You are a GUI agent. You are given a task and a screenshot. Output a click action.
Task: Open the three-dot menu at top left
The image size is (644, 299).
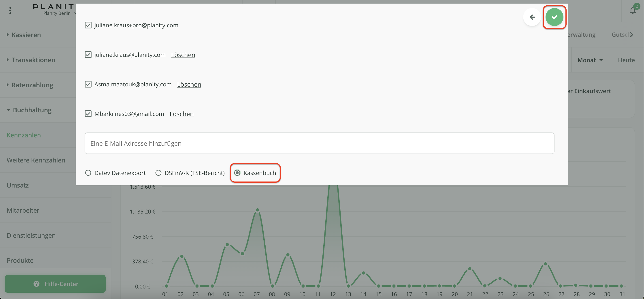(x=10, y=11)
